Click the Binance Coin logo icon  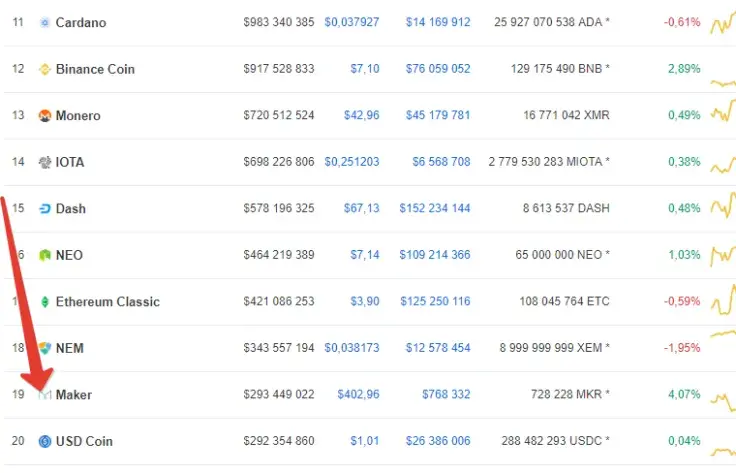point(45,69)
